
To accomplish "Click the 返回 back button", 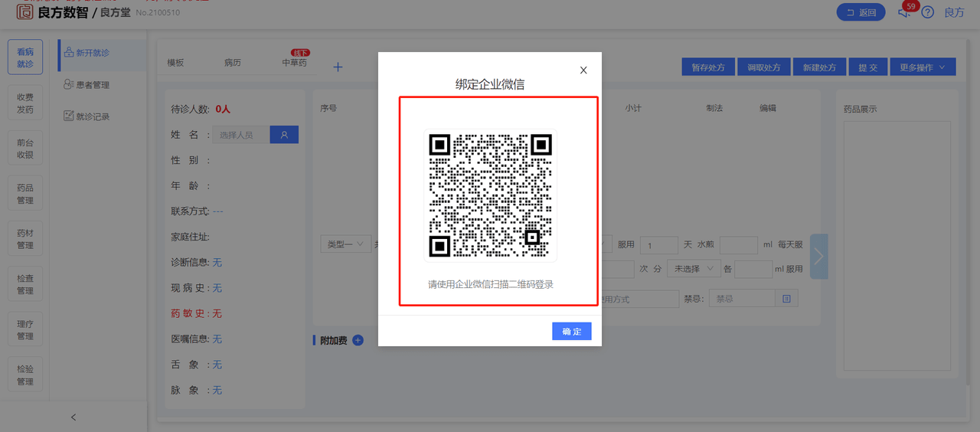I will tap(861, 12).
